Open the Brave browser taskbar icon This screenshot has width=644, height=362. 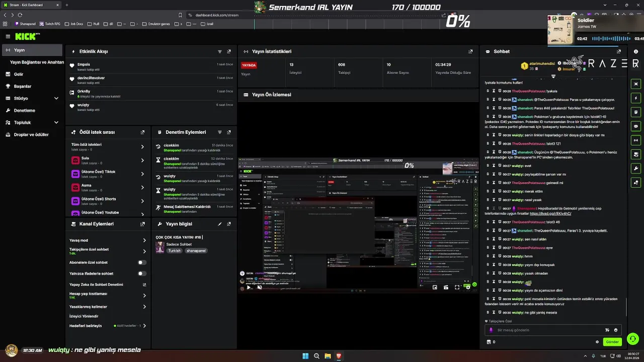click(x=339, y=356)
